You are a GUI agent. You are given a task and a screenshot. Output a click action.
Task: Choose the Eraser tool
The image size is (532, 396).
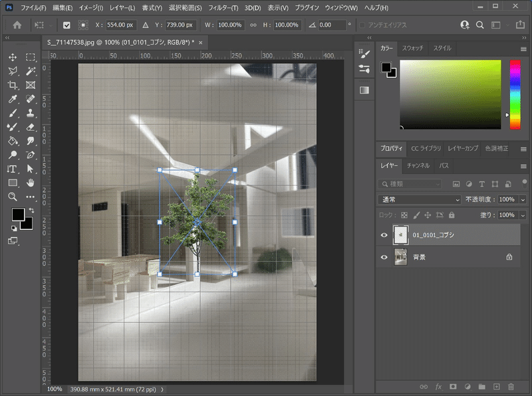tap(31, 127)
